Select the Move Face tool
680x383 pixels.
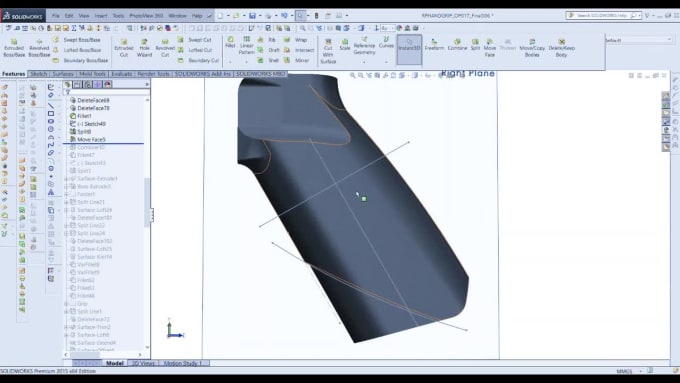click(x=490, y=48)
